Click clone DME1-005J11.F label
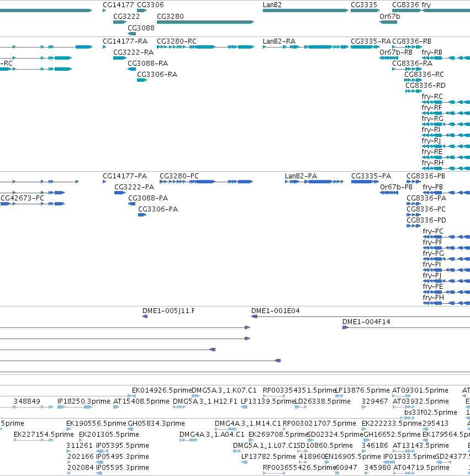470x476 pixels. [169, 311]
